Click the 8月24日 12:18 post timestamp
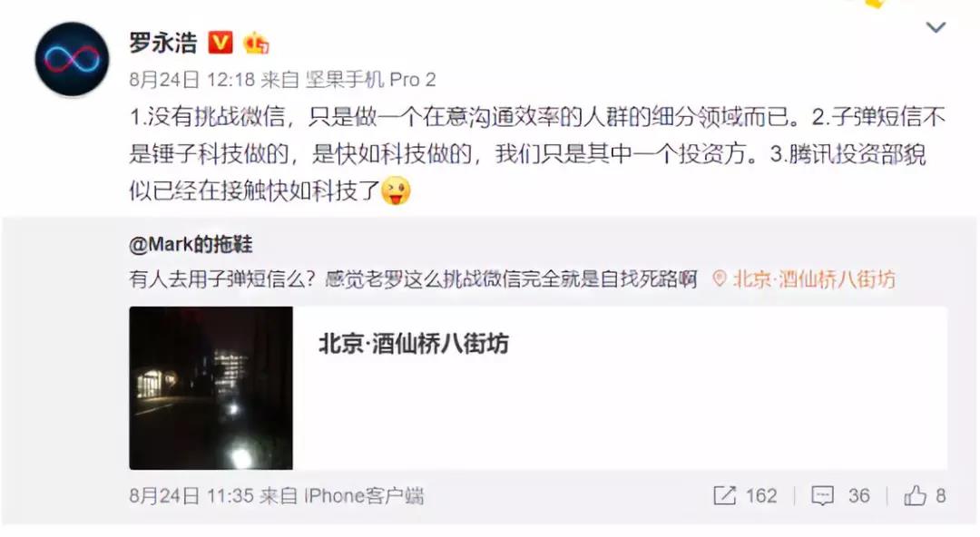Viewport: 980px width, 537px height. point(191,80)
